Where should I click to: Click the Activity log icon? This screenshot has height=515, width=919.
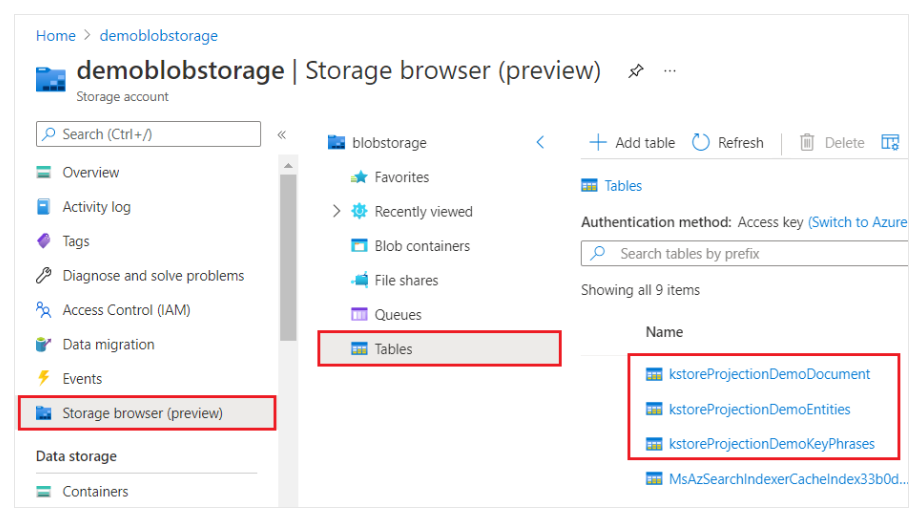43,207
